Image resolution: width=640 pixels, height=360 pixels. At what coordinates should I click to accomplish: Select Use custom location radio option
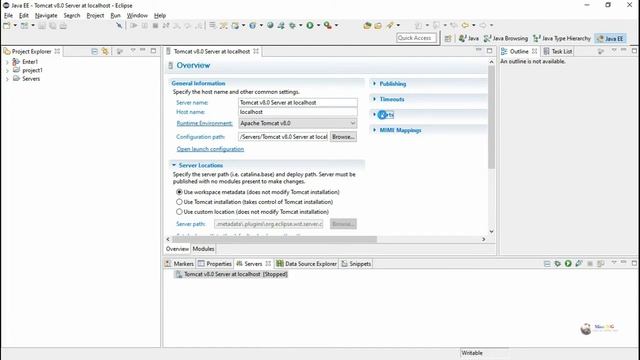click(179, 212)
